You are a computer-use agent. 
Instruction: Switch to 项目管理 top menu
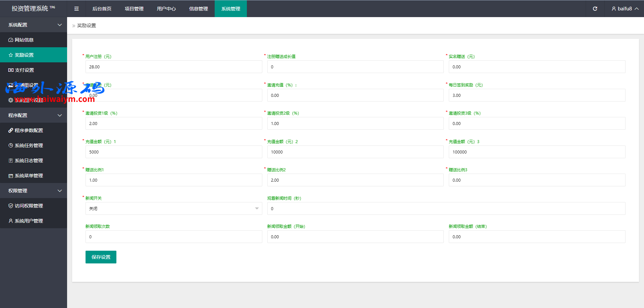[134, 9]
